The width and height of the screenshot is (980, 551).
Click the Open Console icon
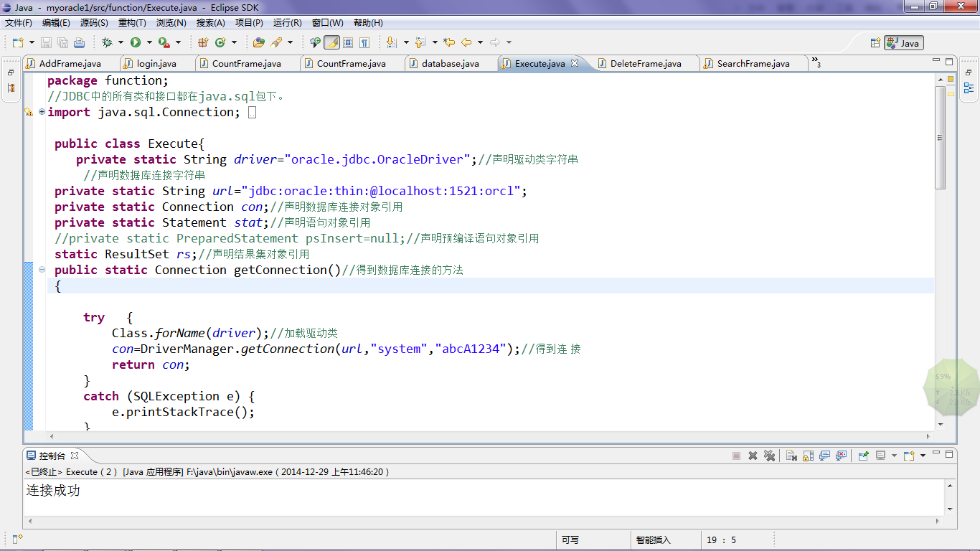coord(909,456)
